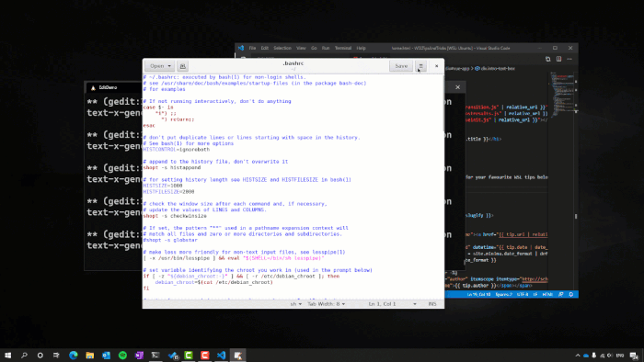
Task: Click the Cortana circle icon
Action: 40,355
